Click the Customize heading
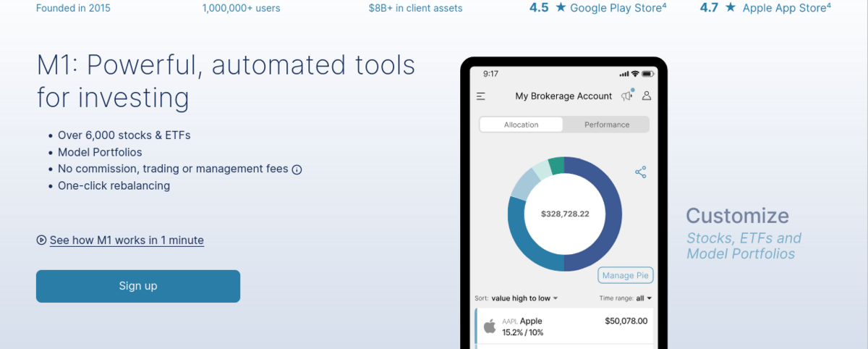 click(737, 216)
